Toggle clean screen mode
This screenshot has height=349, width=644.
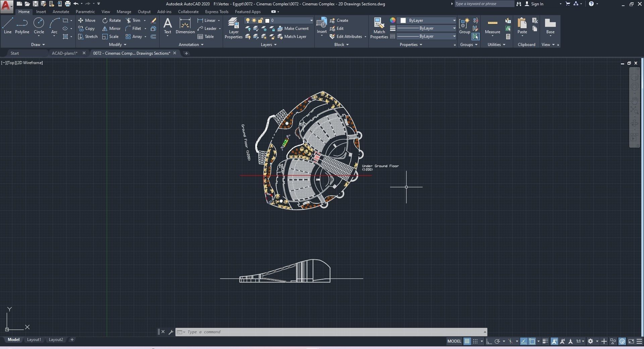point(631,341)
